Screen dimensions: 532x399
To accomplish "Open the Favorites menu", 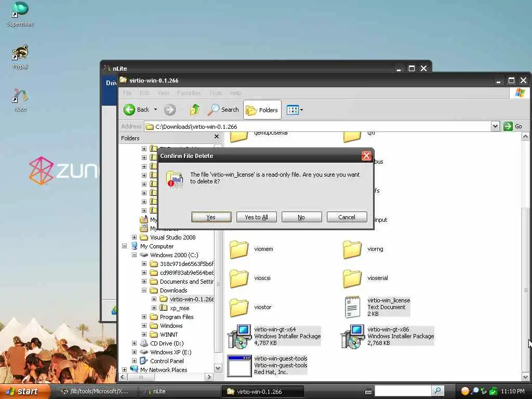I will (189, 93).
